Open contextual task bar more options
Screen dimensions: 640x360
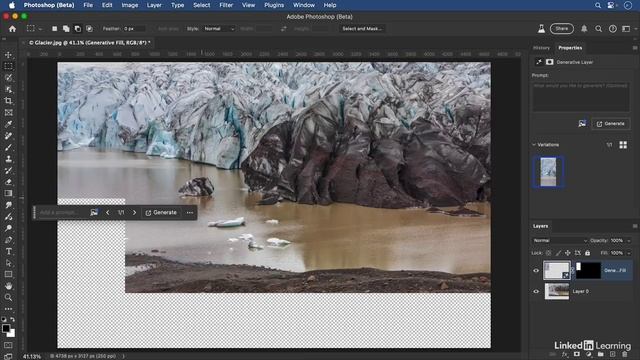coord(190,213)
